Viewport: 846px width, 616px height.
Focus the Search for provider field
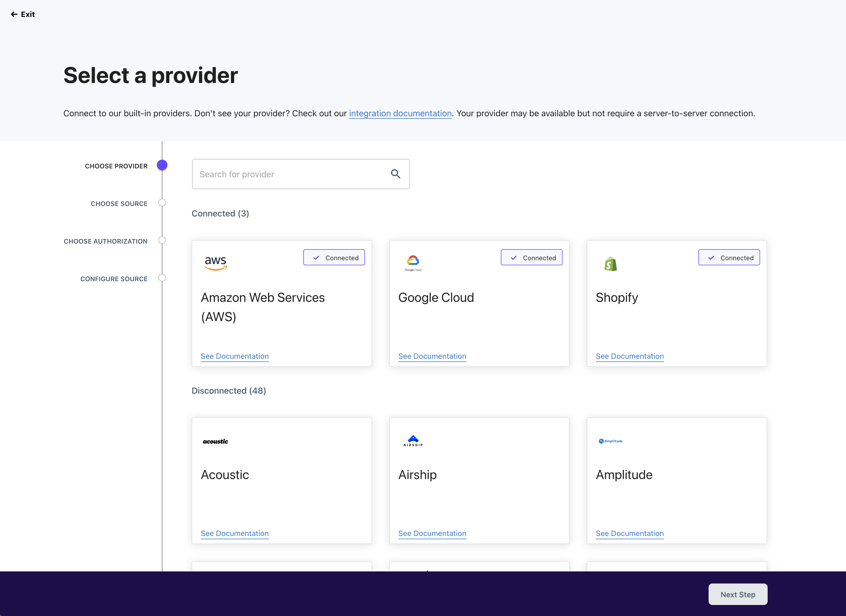(x=291, y=174)
